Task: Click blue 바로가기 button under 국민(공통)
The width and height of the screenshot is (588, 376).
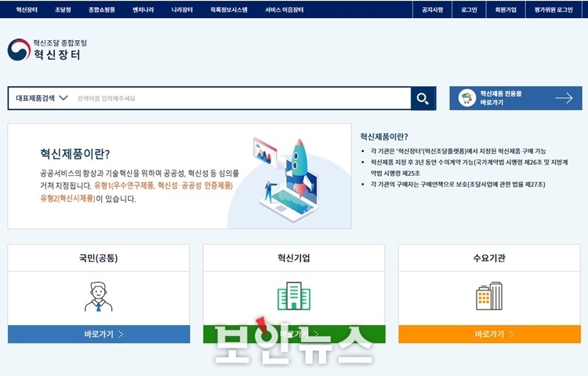Action: coord(99,334)
